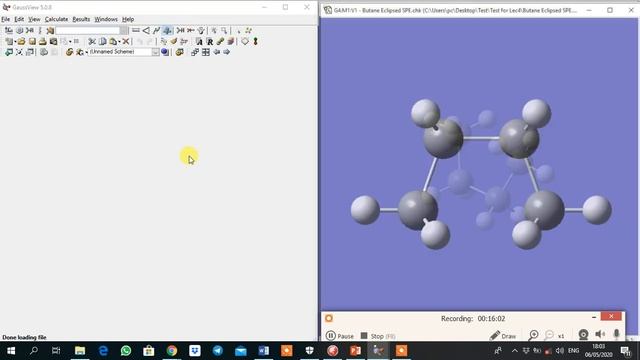Open the Help menu

[128, 19]
